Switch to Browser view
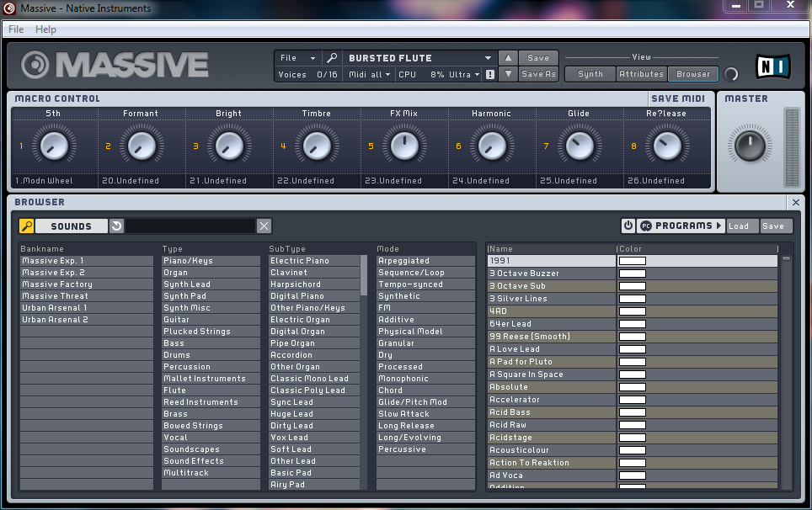812x510 pixels. 693,74
